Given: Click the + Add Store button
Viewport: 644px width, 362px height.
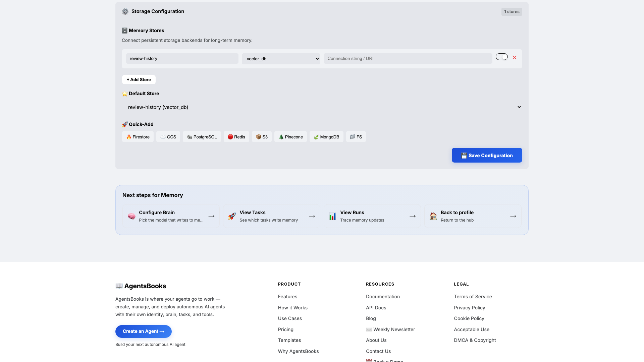Looking at the screenshot, I should pos(139,80).
